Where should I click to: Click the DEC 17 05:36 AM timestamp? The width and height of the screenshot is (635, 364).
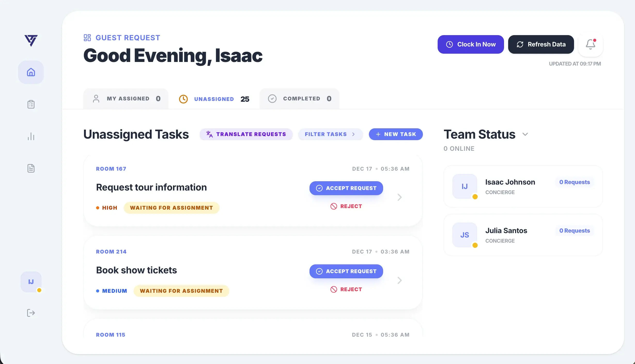click(x=381, y=169)
